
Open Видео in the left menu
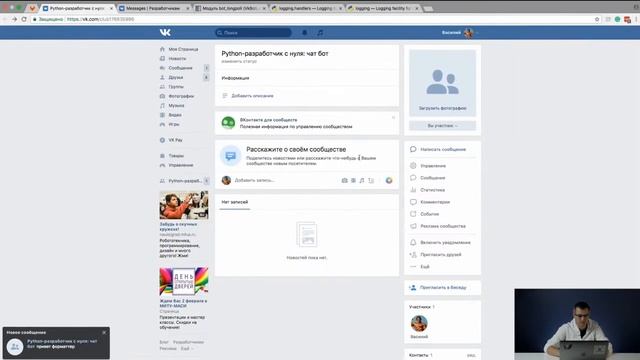pos(175,115)
